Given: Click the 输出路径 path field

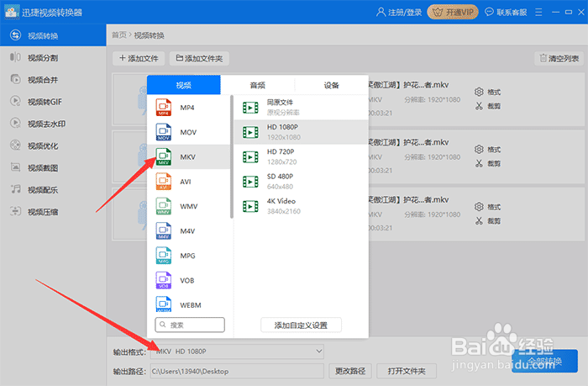Looking at the screenshot, I should click(x=238, y=371).
